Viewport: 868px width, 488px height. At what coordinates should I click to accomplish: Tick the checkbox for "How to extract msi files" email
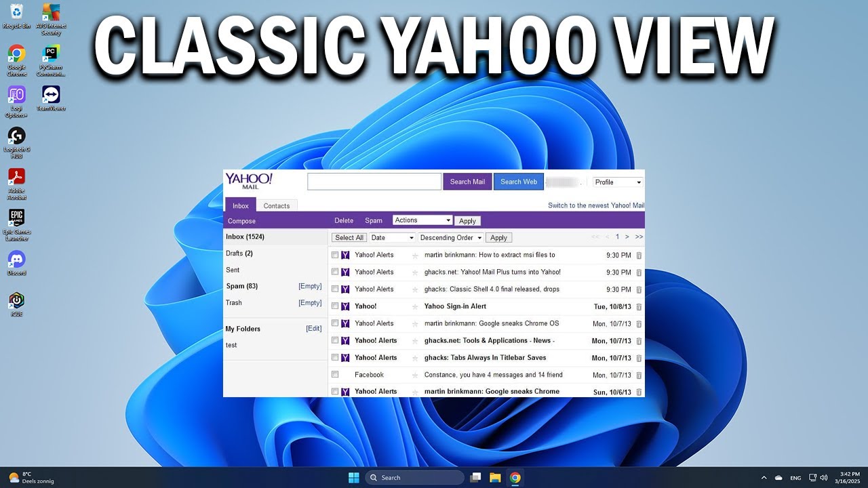(335, 255)
